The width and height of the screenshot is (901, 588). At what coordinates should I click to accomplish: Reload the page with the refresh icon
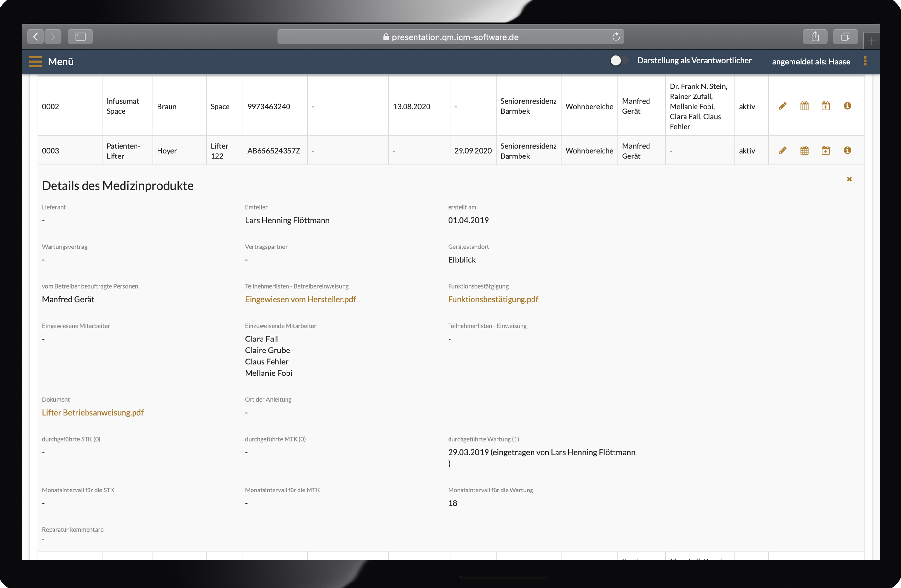616,37
